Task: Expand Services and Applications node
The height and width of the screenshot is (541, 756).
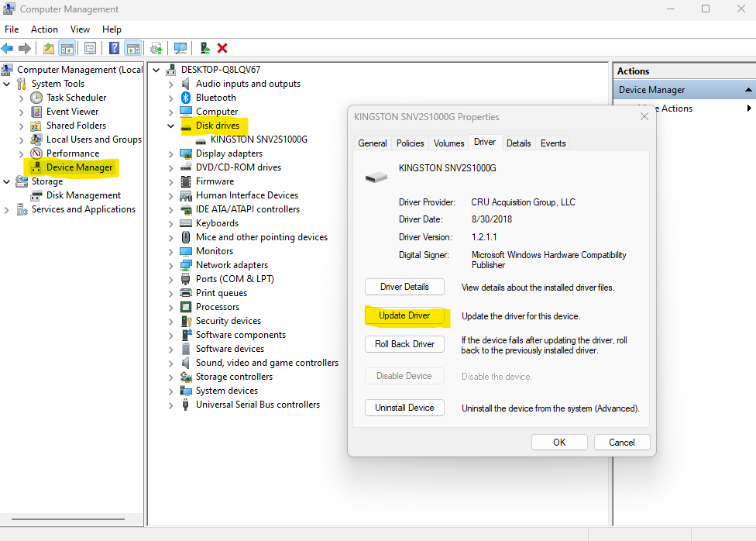Action: pyautogui.click(x=7, y=210)
